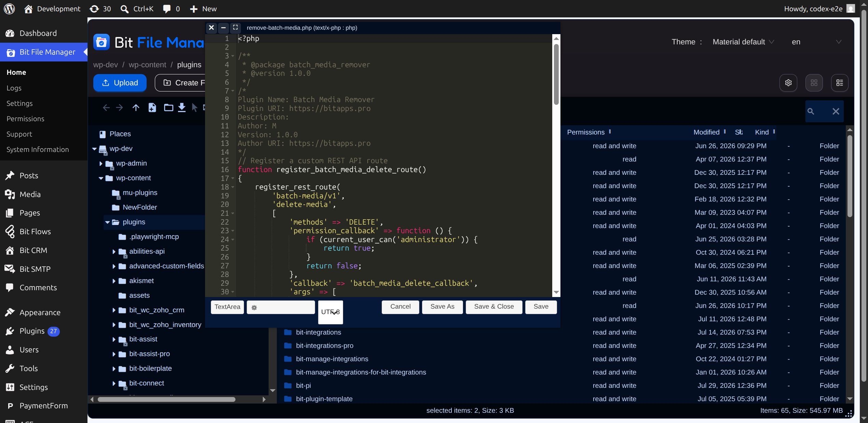This screenshot has width=868, height=423.
Task: Click the folder tree horizontal scrollbar
Action: (166, 399)
